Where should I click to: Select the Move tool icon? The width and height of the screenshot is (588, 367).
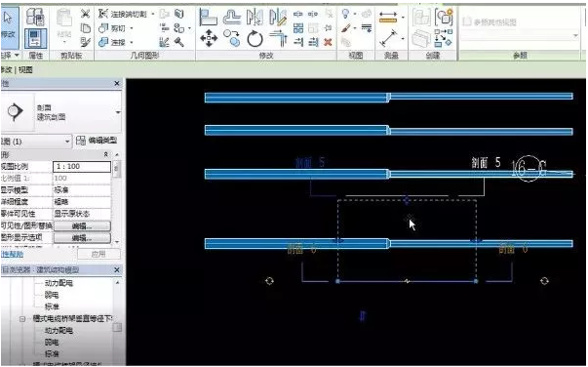coord(209,38)
